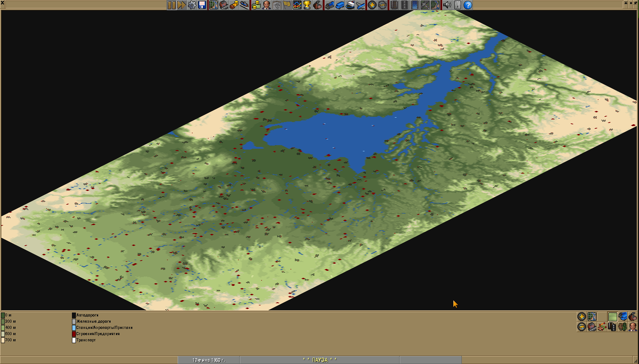The width and height of the screenshot is (639, 364).
Task: Click minimap zoom in button
Action: click(x=581, y=317)
